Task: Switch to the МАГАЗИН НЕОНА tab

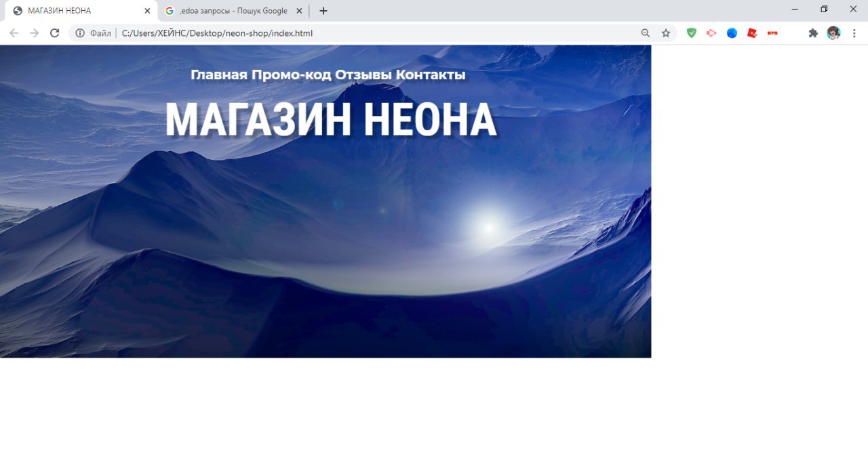Action: [x=81, y=11]
